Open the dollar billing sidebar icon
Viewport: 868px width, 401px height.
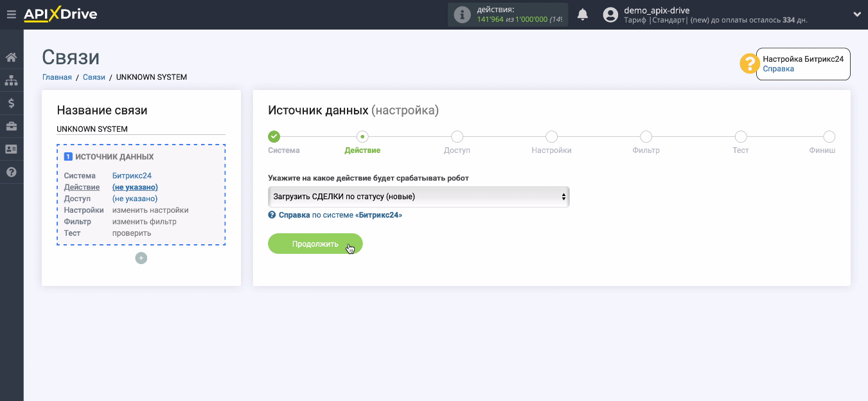(x=12, y=103)
